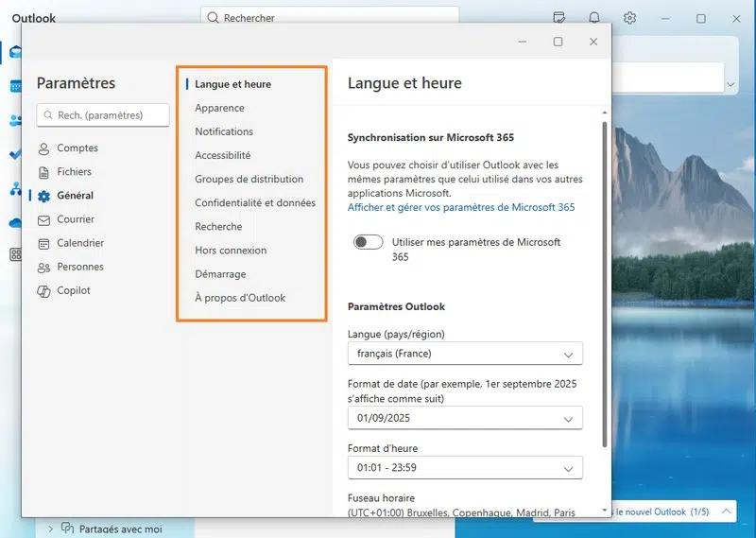Open the Personnes settings category

click(80, 267)
